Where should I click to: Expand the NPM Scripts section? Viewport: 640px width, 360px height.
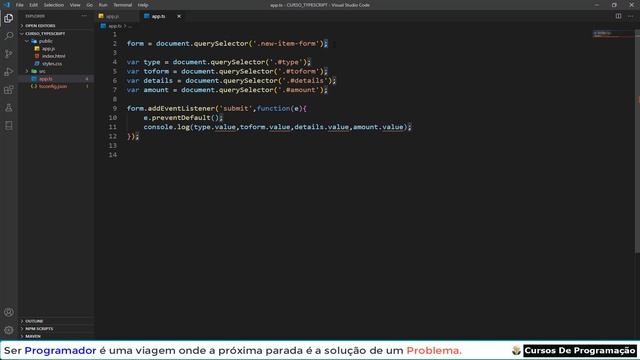(x=39, y=329)
